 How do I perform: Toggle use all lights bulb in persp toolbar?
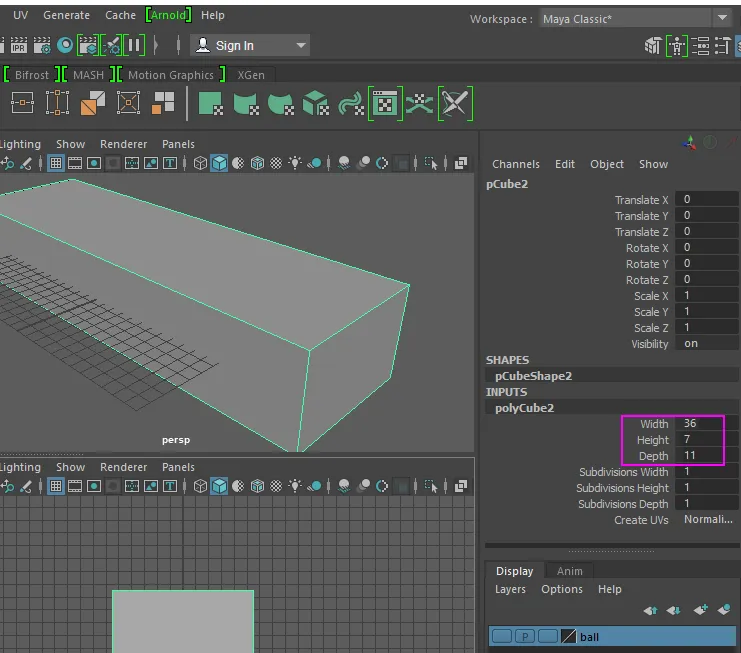point(295,163)
